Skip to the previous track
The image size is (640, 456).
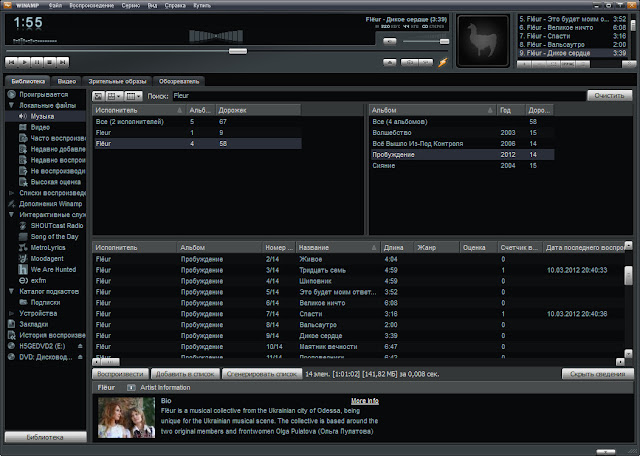(x=11, y=62)
